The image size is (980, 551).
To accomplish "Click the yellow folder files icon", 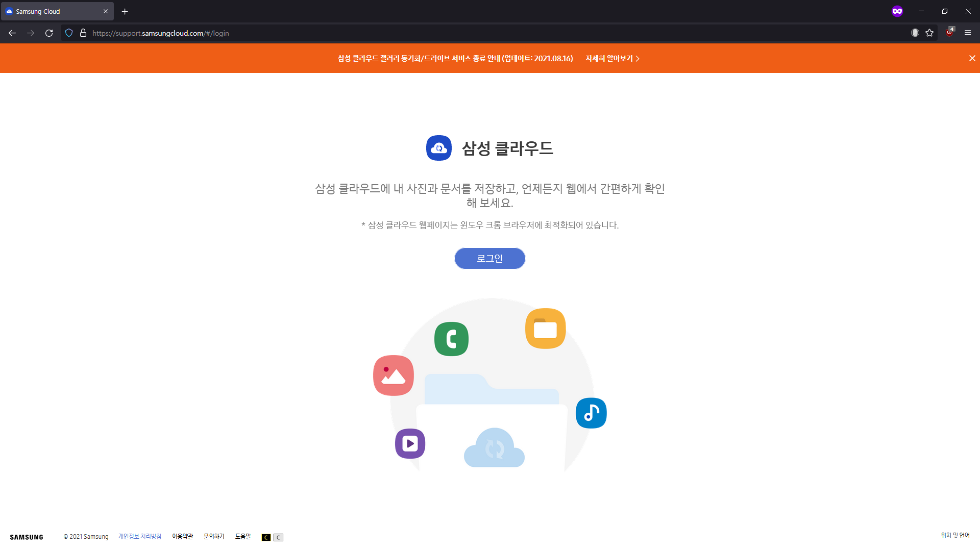I will [x=545, y=329].
